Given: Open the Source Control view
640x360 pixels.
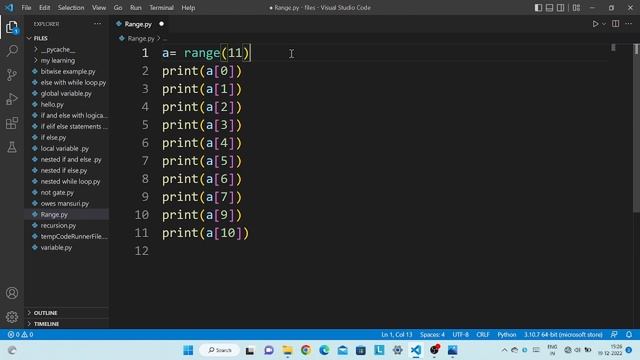Looking at the screenshot, I should coord(12,75).
